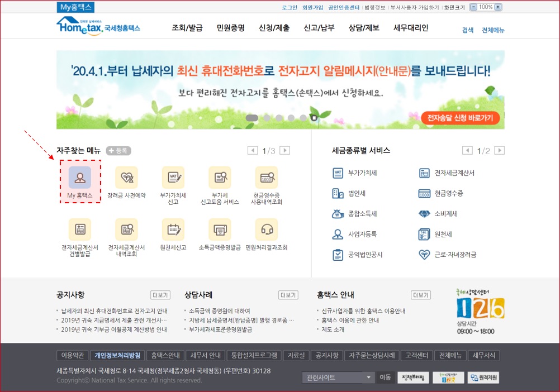Open 소득금액증명발급 shortcut icon
The width and height of the screenshot is (560, 392).
coord(220,230)
